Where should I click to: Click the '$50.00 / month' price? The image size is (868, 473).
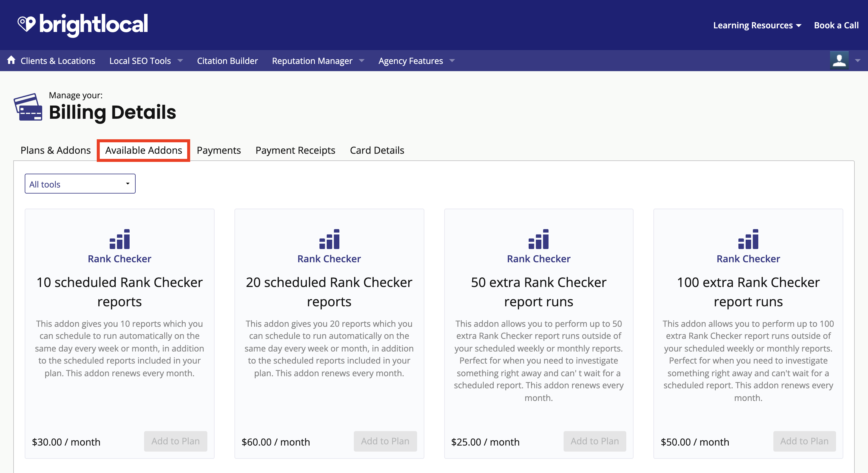[x=695, y=442]
